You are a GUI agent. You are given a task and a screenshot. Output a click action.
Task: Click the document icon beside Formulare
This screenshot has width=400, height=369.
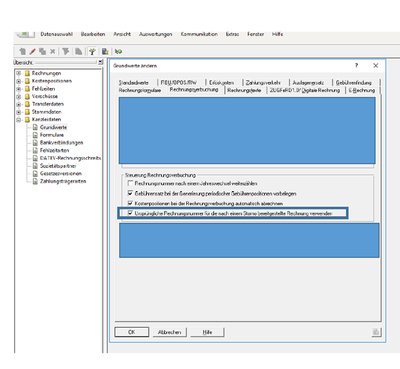[35, 135]
